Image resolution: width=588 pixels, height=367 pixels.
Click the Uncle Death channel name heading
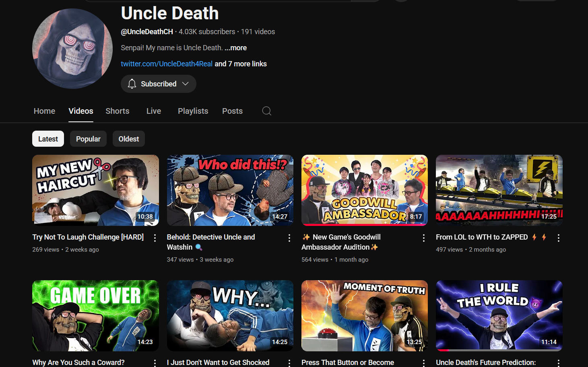tap(170, 13)
